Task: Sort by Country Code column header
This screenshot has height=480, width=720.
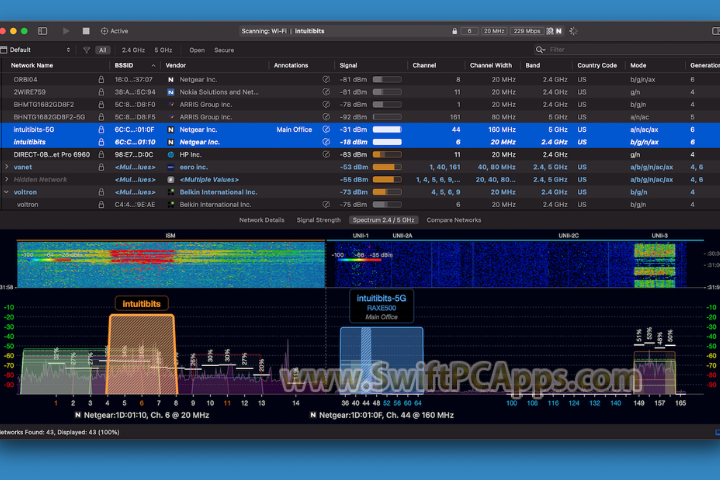Action: click(x=597, y=65)
